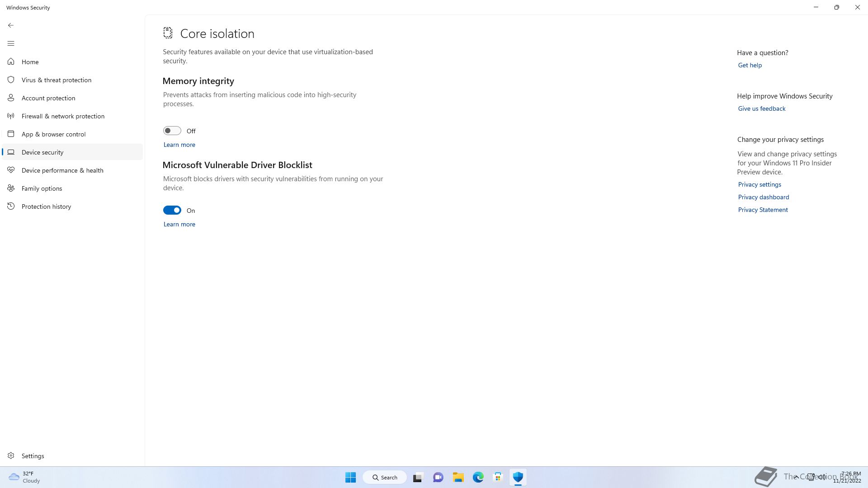Select Device performance & health
Viewport: 868px width, 488px height.
pos(72,170)
